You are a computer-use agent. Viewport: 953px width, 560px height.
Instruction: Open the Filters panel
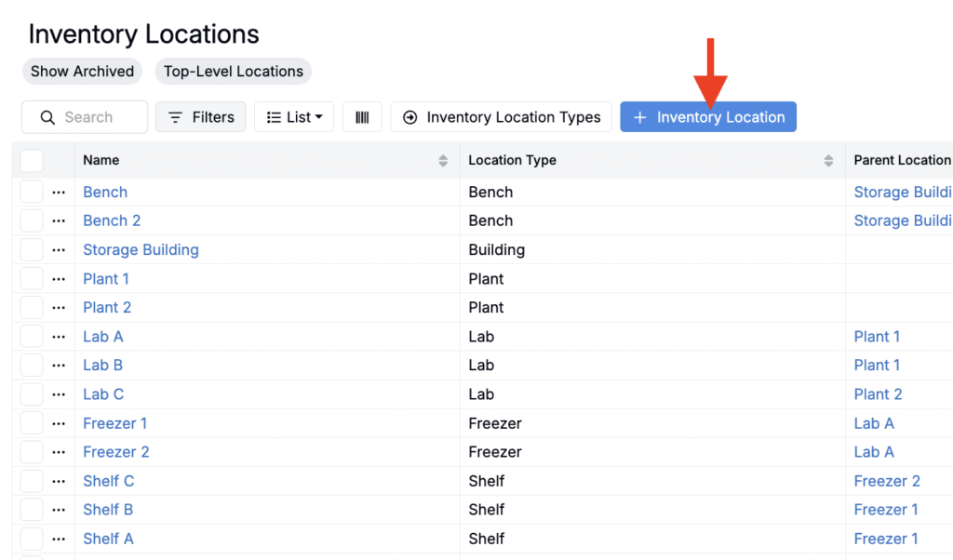(201, 117)
